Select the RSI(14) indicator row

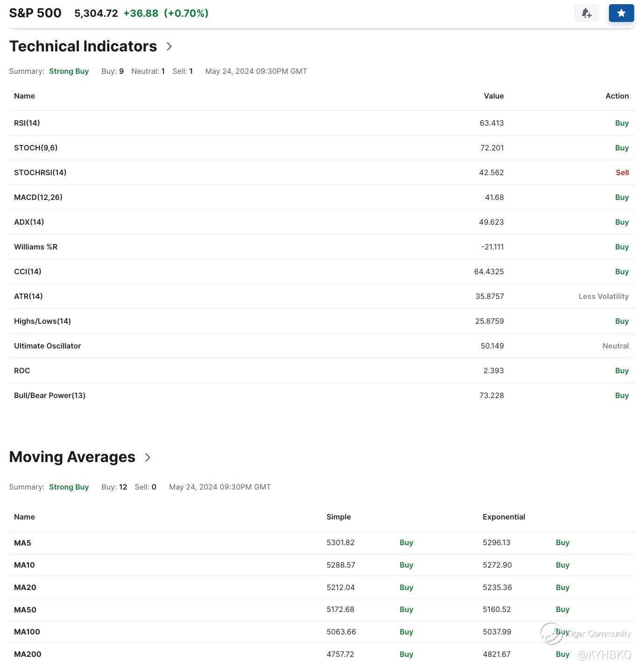(27, 123)
